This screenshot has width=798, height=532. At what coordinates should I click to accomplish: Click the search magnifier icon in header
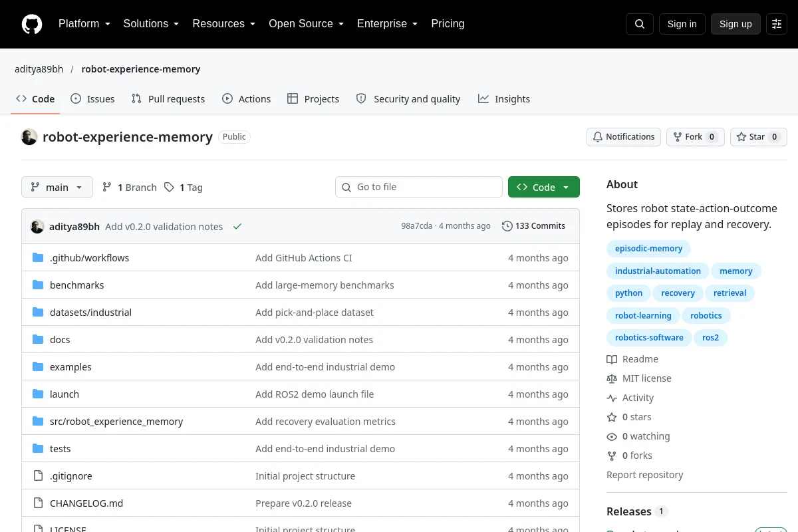click(640, 24)
